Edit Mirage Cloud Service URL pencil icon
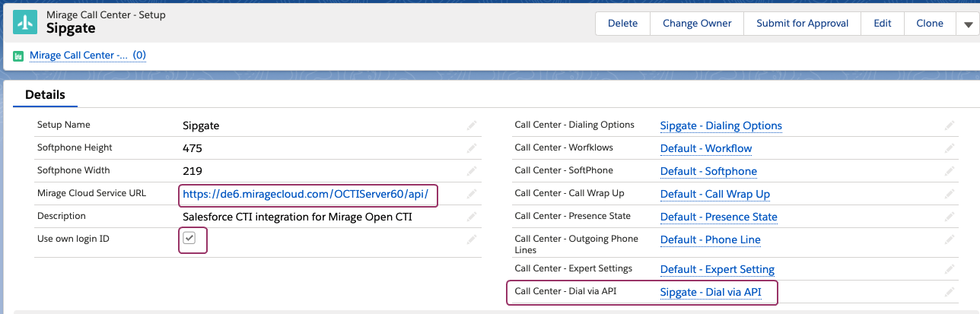 click(x=472, y=194)
